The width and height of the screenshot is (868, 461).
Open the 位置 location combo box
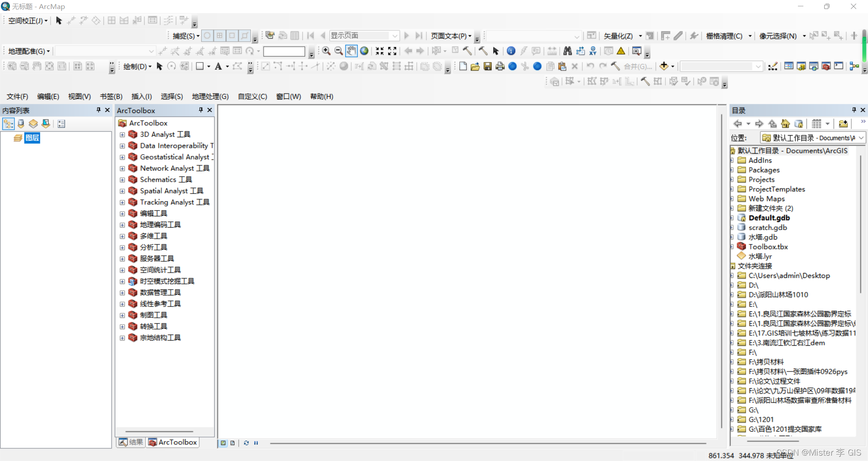pyautogui.click(x=813, y=138)
